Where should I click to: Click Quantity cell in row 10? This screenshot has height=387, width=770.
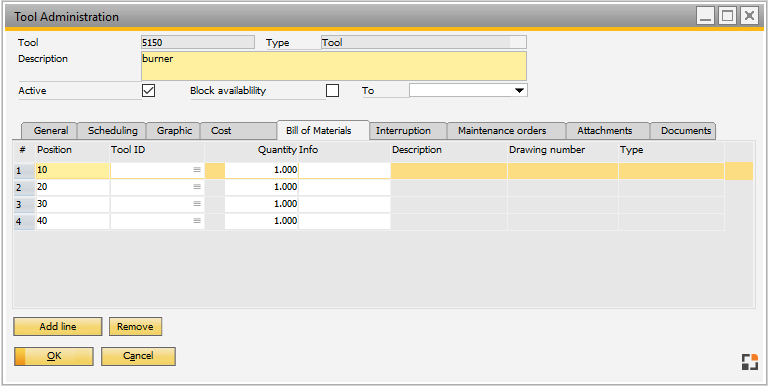pos(261,170)
